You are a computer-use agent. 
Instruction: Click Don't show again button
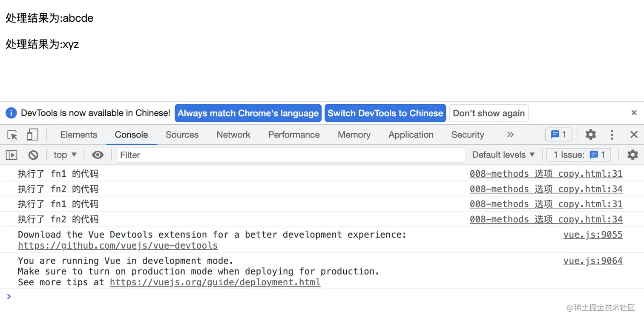tap(489, 113)
